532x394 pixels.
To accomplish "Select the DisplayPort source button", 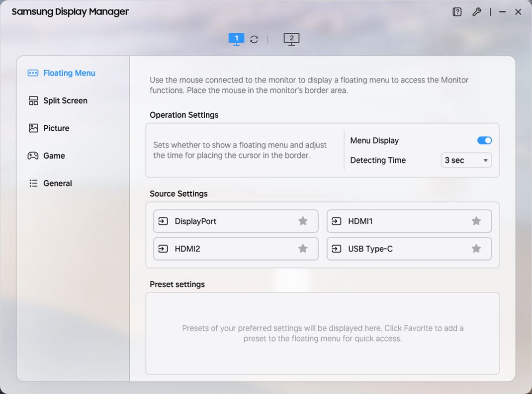I will (x=236, y=221).
